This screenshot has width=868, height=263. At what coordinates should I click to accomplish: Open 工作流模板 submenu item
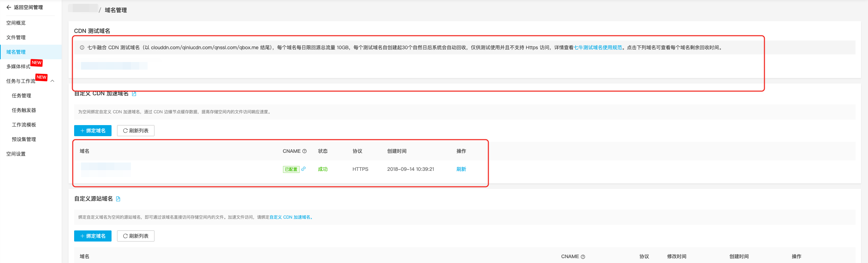(x=24, y=125)
